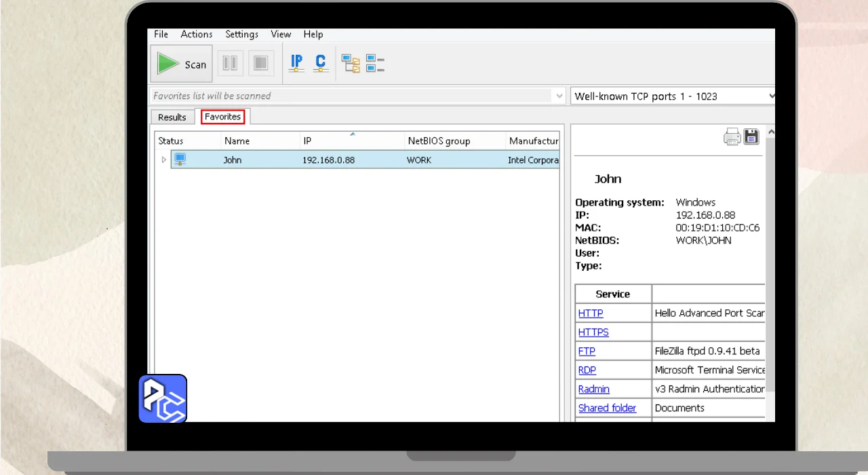Click the computer list collapse toolbar icon
The height and width of the screenshot is (475, 868).
(x=375, y=64)
